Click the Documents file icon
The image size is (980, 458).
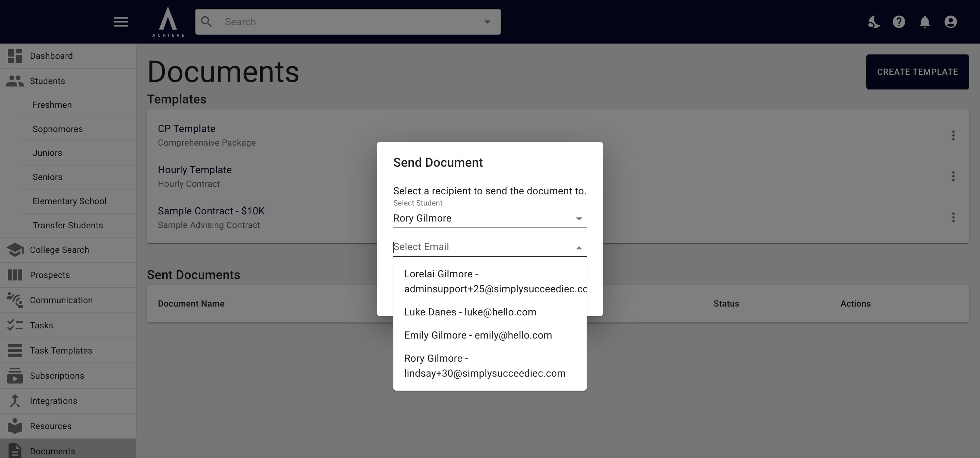[x=15, y=451]
